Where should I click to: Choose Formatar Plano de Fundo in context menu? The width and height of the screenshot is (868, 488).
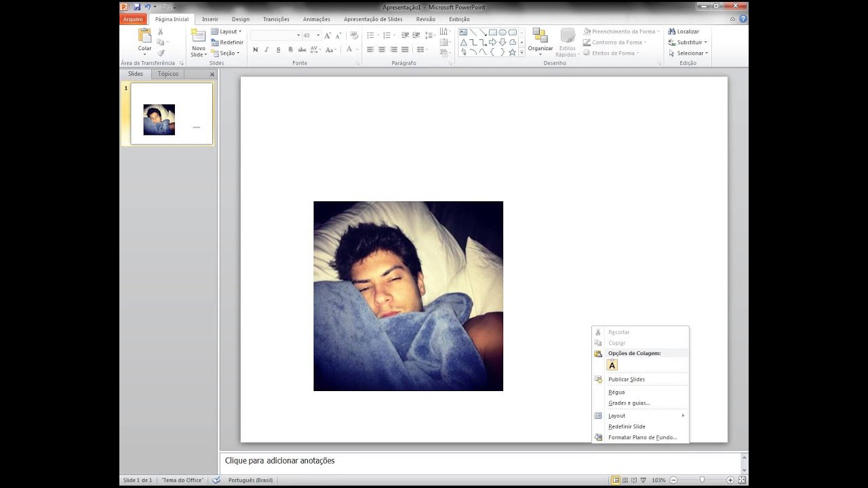(x=640, y=437)
